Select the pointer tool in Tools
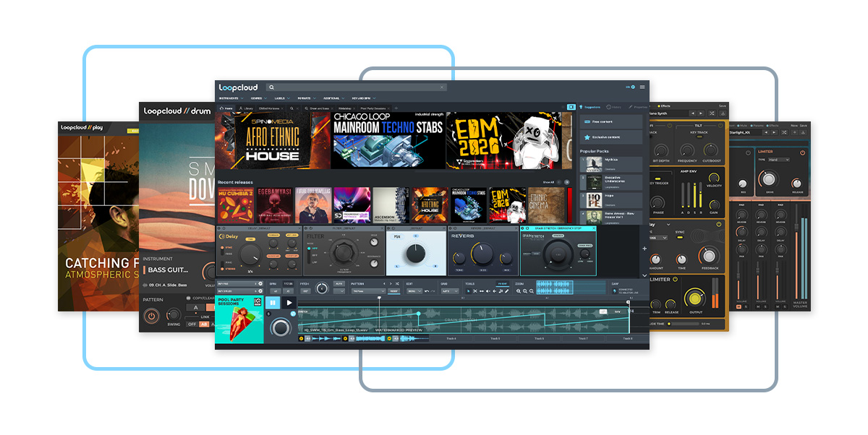868x435 pixels. coord(469,291)
